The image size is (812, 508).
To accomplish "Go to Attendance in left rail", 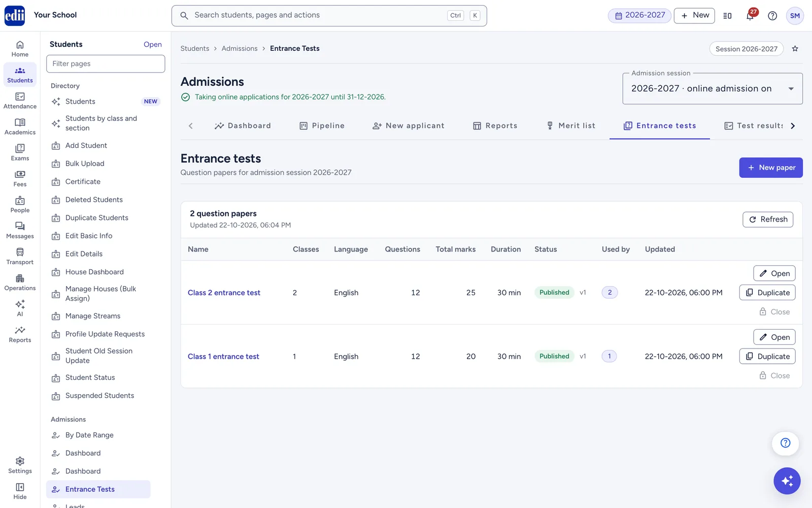I will click(x=20, y=101).
